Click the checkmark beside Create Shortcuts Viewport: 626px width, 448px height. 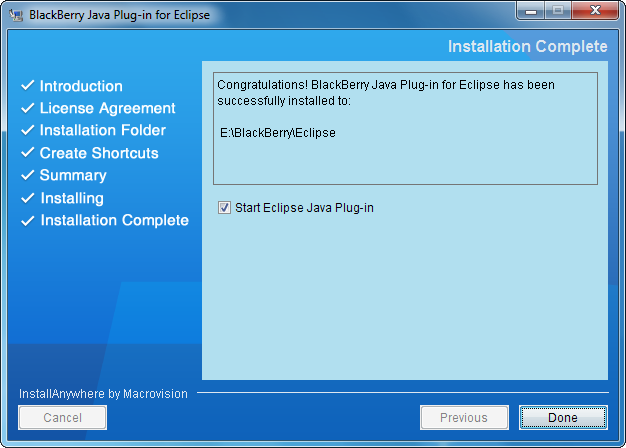point(28,153)
